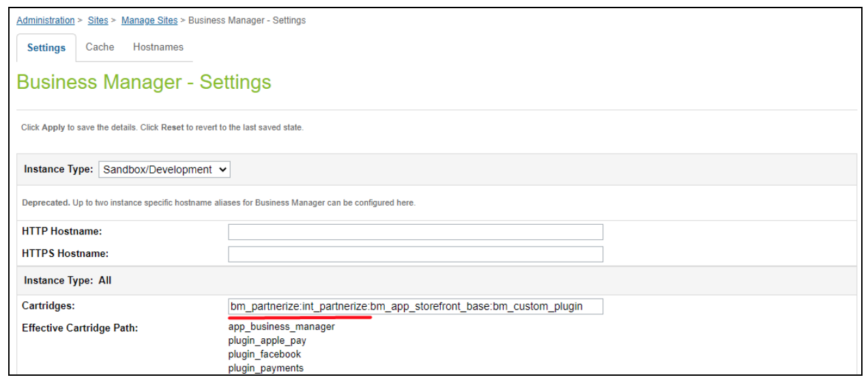The width and height of the screenshot is (868, 384).
Task: Select app_business_manager in effective cartridge path
Action: pyautogui.click(x=281, y=327)
